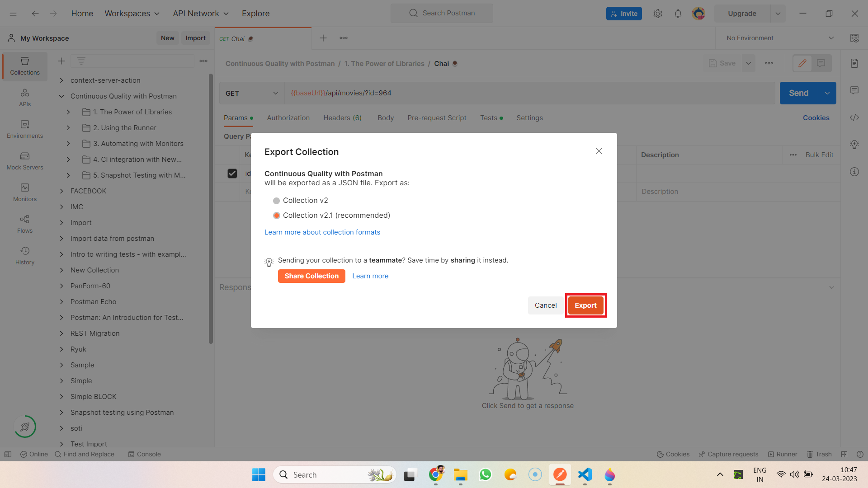The image size is (868, 488).
Task: Open the Runner from status bar
Action: pos(783,454)
